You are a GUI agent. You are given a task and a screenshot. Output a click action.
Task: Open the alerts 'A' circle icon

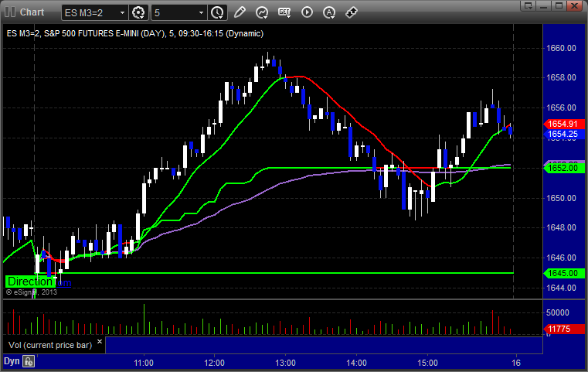pos(329,12)
